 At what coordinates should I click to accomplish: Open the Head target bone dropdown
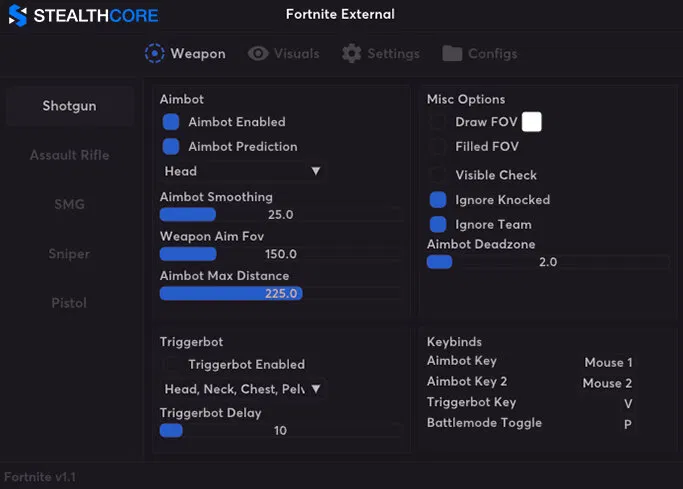[x=242, y=171]
